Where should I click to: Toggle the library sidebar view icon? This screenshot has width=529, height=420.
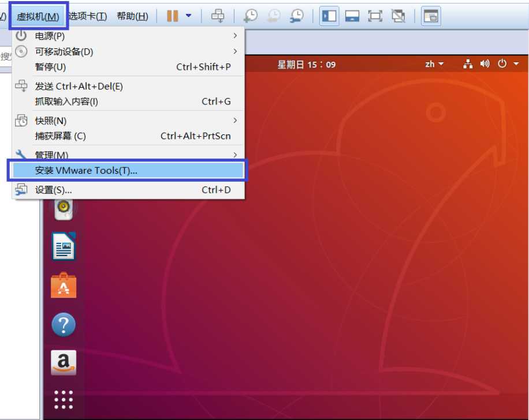click(x=329, y=16)
